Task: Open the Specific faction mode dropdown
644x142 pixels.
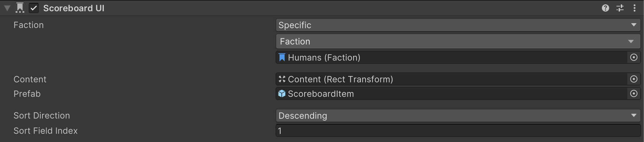Action: coord(458,25)
